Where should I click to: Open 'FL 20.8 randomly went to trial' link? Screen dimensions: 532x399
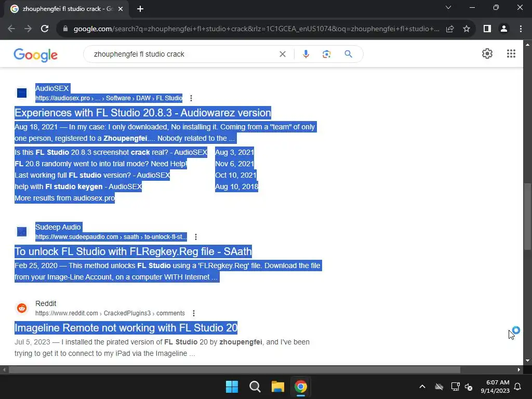[101, 164]
